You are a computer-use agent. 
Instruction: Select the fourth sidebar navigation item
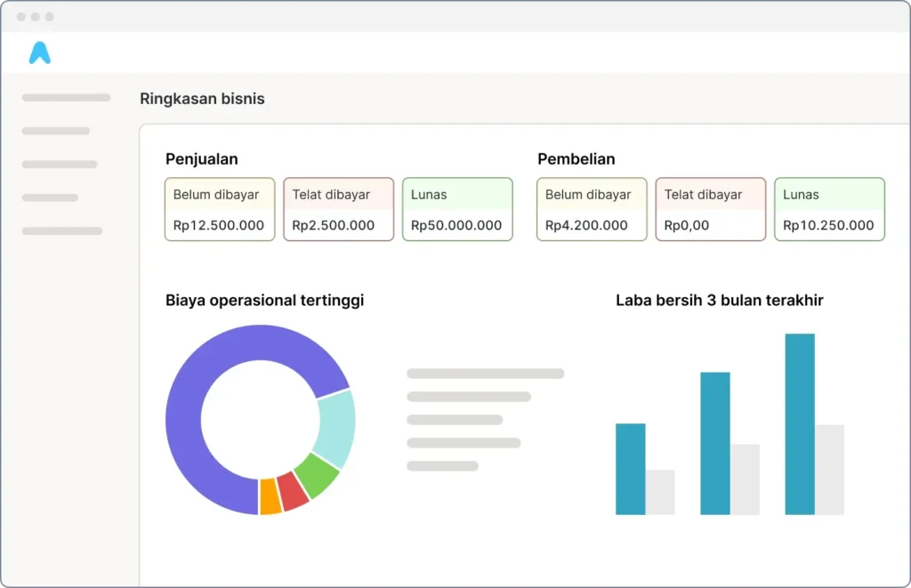point(50,197)
